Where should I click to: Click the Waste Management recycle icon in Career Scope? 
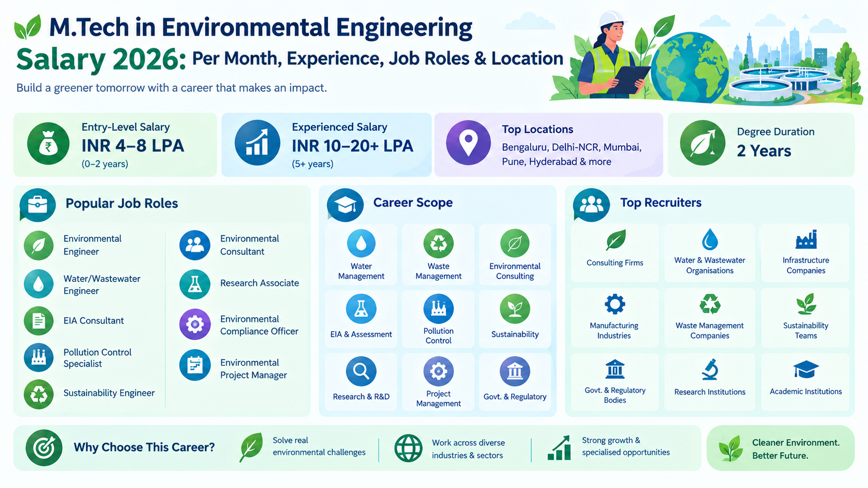[x=439, y=243]
